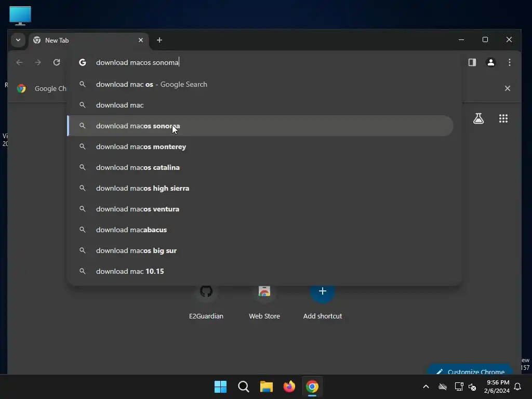Open the clock showing 9:56 PM
The height and width of the screenshot is (399, 532).
pyautogui.click(x=497, y=387)
